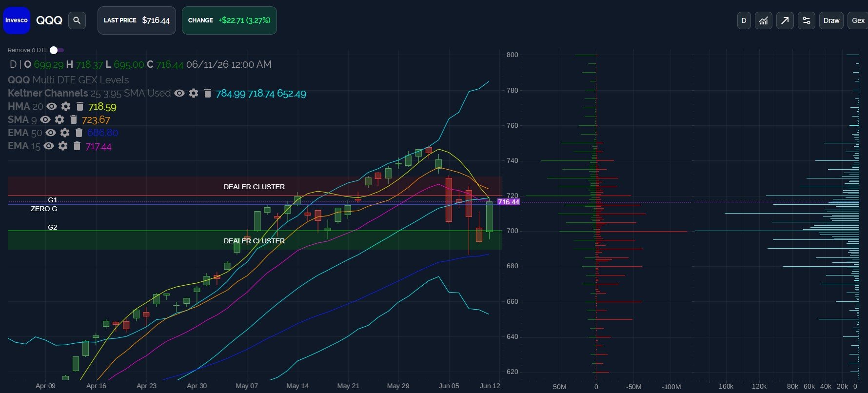Viewport: 868px width, 393px height.
Task: Click the Gex button
Action: (858, 20)
